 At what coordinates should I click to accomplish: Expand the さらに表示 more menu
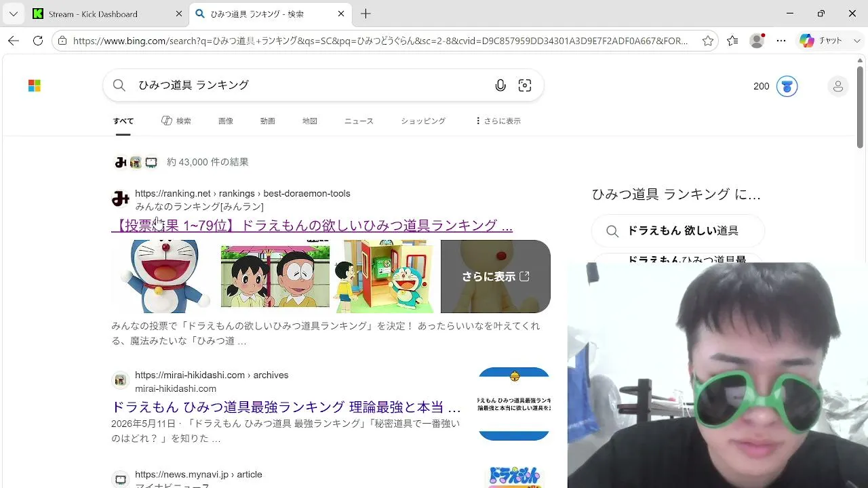point(498,121)
